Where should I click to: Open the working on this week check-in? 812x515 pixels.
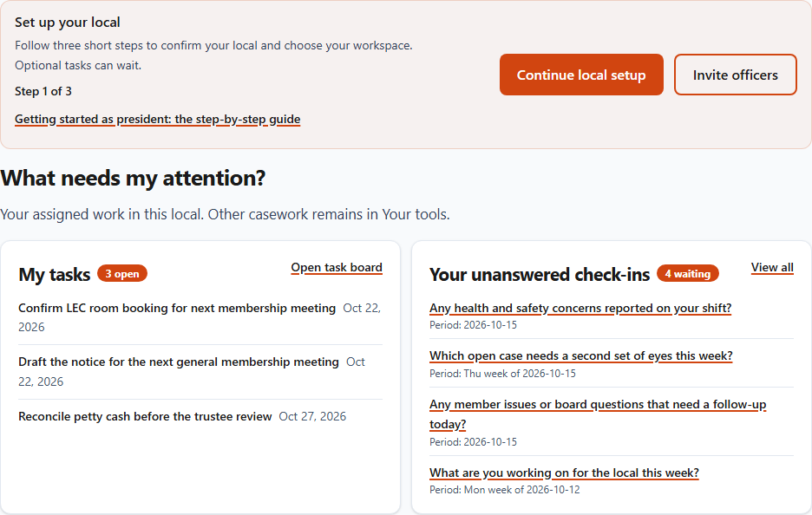[564, 473]
